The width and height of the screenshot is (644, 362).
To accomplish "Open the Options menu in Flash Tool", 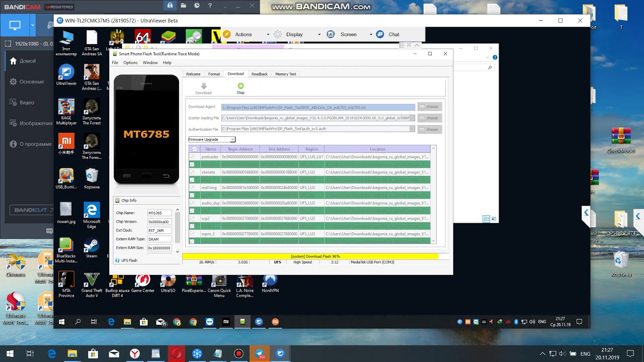I will click(130, 63).
